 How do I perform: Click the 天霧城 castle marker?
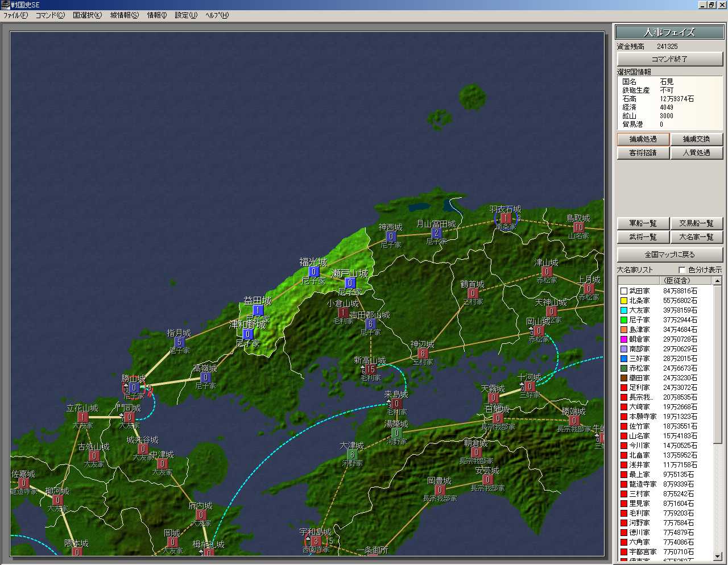tap(493, 398)
